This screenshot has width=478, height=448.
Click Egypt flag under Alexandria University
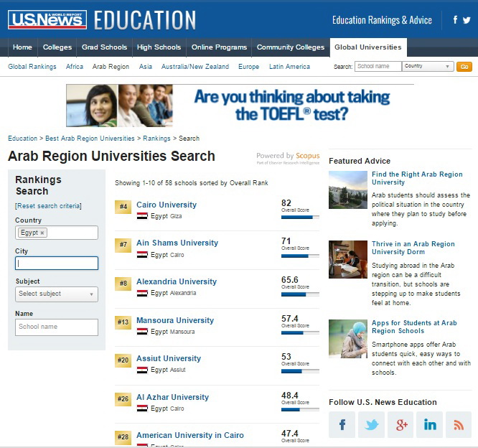142,293
